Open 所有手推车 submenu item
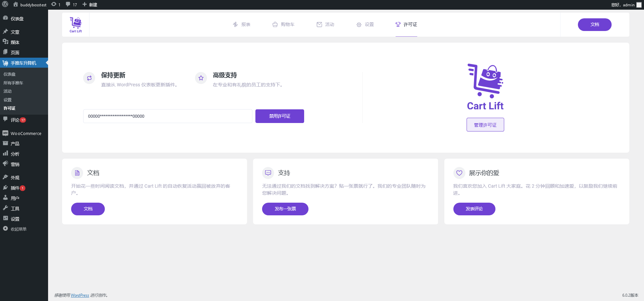Image resolution: width=644 pixels, height=301 pixels. click(x=13, y=83)
